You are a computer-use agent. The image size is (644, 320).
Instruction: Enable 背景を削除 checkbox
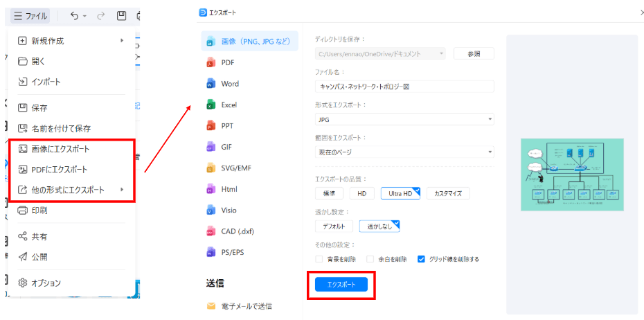pyautogui.click(x=319, y=259)
